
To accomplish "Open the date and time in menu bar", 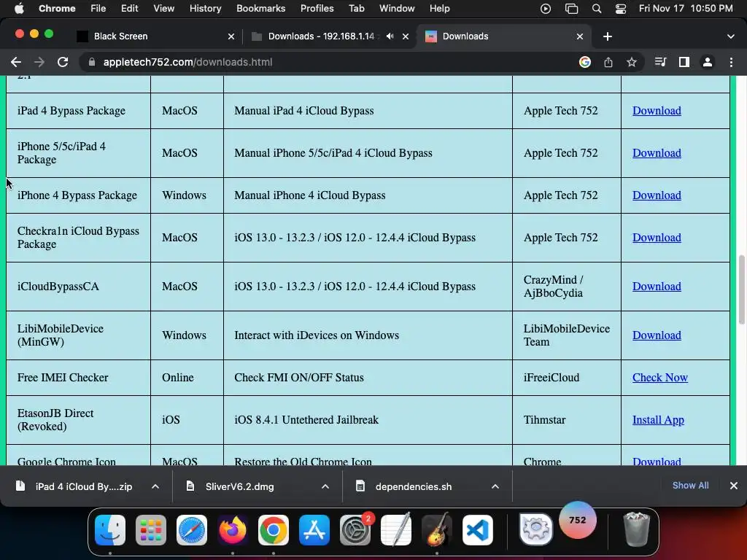I will (686, 9).
